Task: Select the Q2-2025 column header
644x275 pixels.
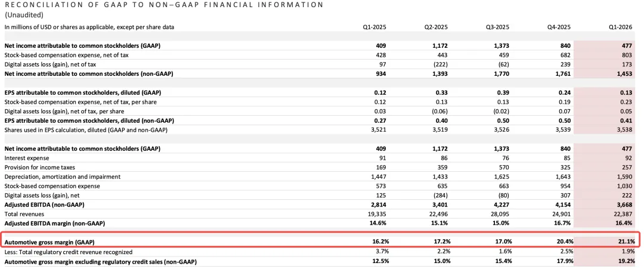Action: pos(437,27)
